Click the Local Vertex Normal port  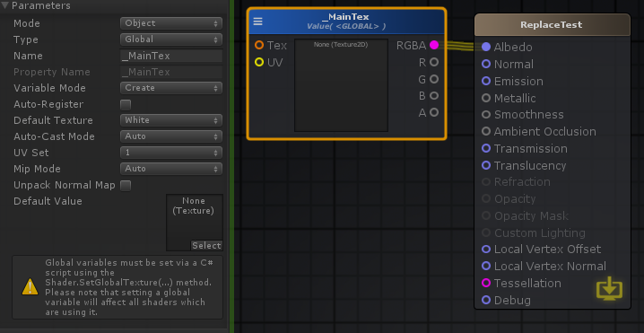click(x=486, y=266)
